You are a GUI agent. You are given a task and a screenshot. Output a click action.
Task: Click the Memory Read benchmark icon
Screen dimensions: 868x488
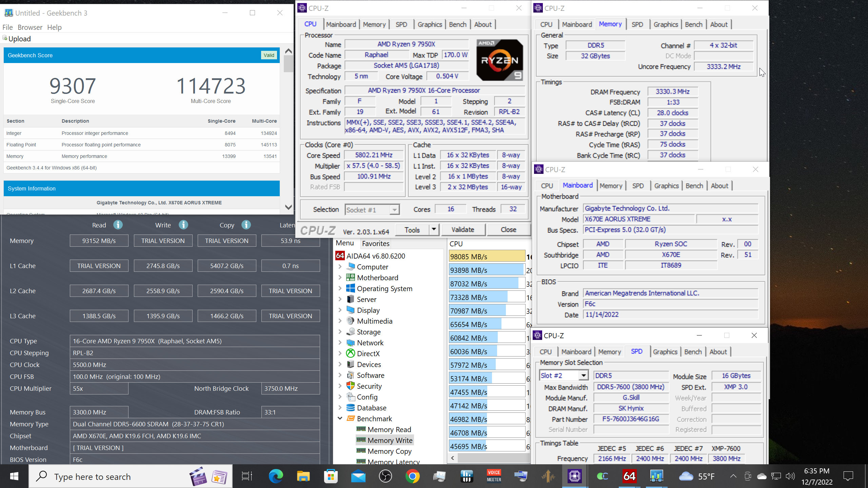click(x=361, y=429)
